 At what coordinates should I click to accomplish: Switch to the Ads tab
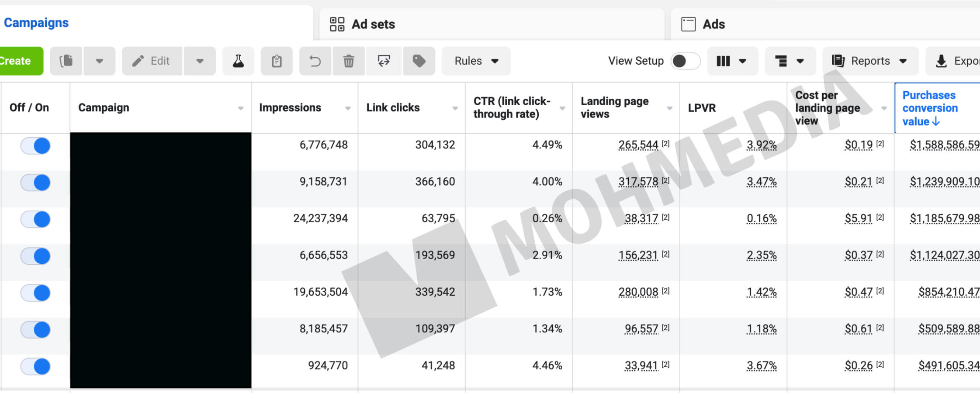click(x=713, y=24)
